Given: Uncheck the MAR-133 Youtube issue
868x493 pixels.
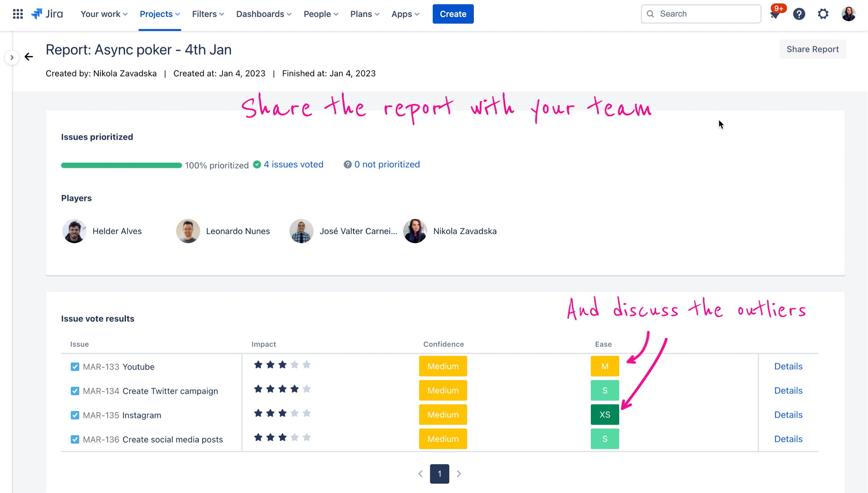Looking at the screenshot, I should point(75,366).
